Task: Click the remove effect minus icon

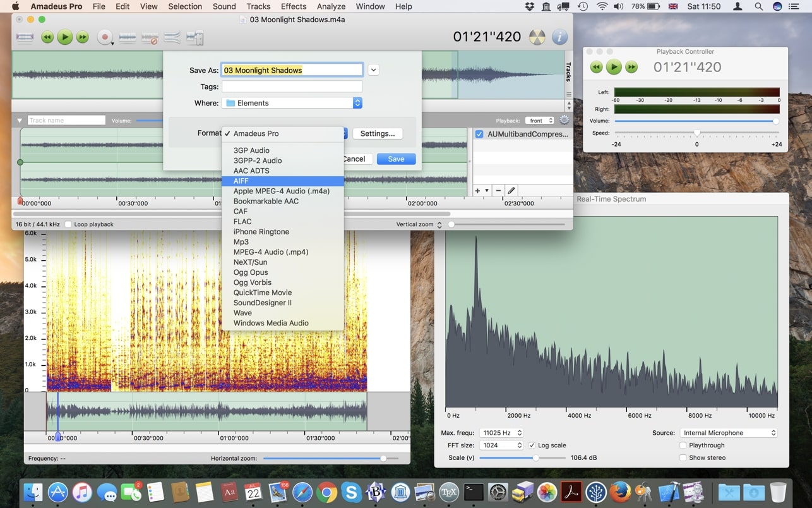Action: coord(498,190)
